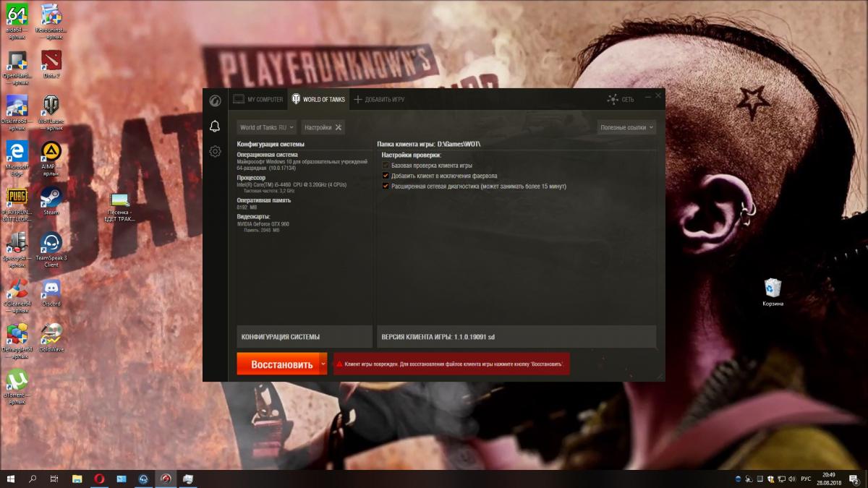Image resolution: width=868 pixels, height=488 pixels.
Task: Switch to MY COMPUTER tab
Action: [258, 99]
